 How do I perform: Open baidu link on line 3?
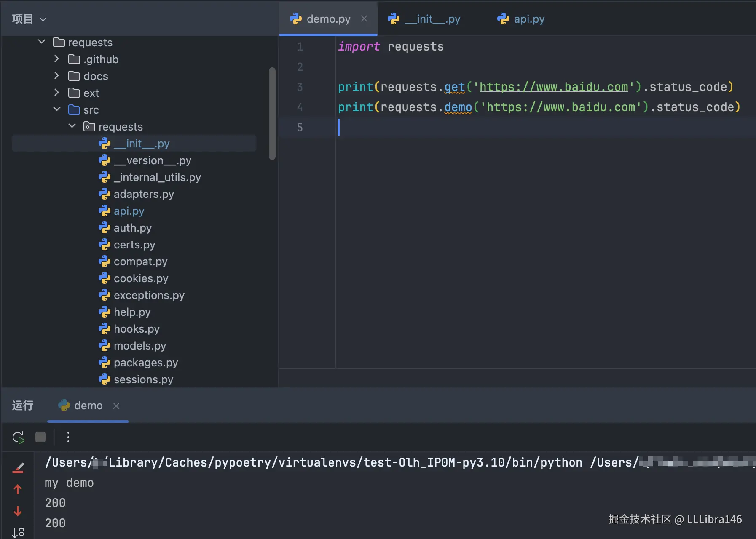click(554, 87)
